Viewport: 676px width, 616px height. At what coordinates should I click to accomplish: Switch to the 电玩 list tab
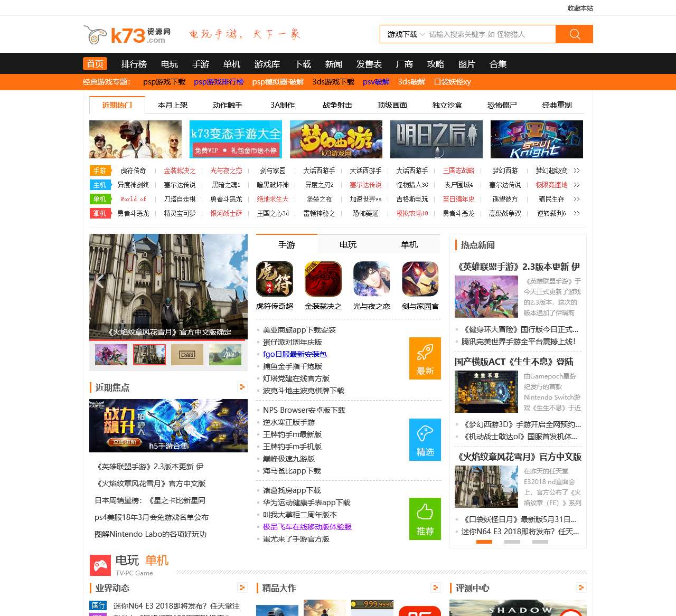(348, 244)
